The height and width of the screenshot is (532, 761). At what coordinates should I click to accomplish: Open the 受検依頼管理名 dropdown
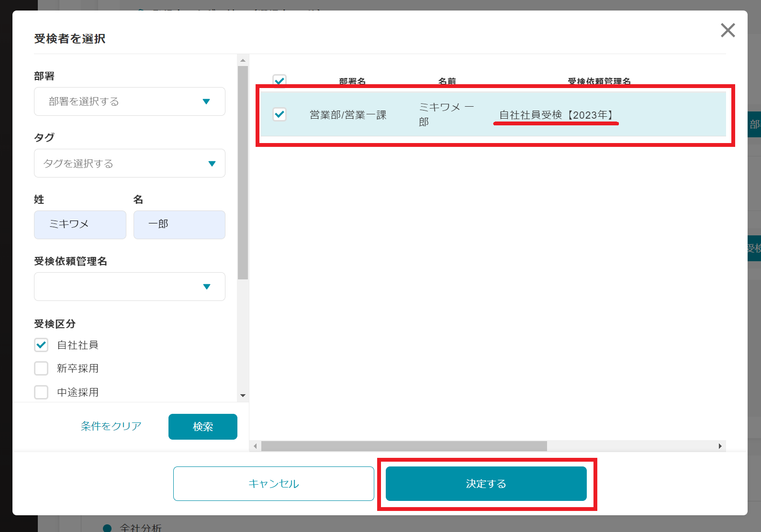(129, 287)
